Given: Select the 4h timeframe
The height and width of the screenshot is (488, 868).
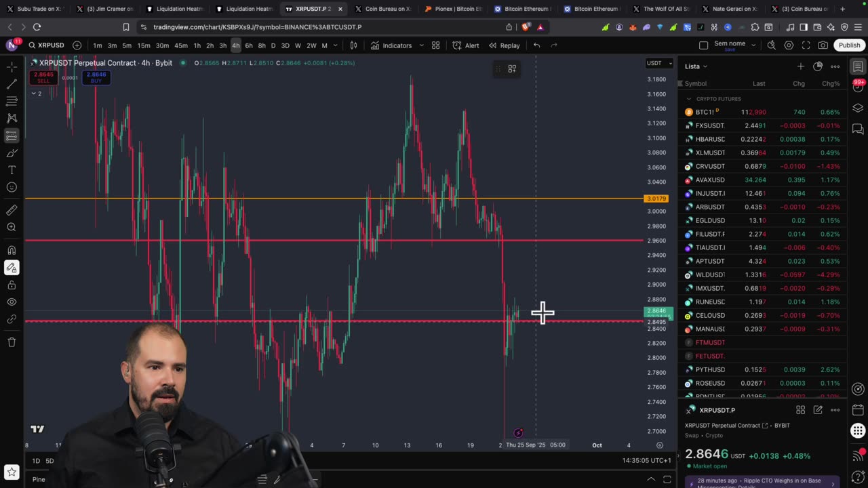Looking at the screenshot, I should pyautogui.click(x=235, y=45).
